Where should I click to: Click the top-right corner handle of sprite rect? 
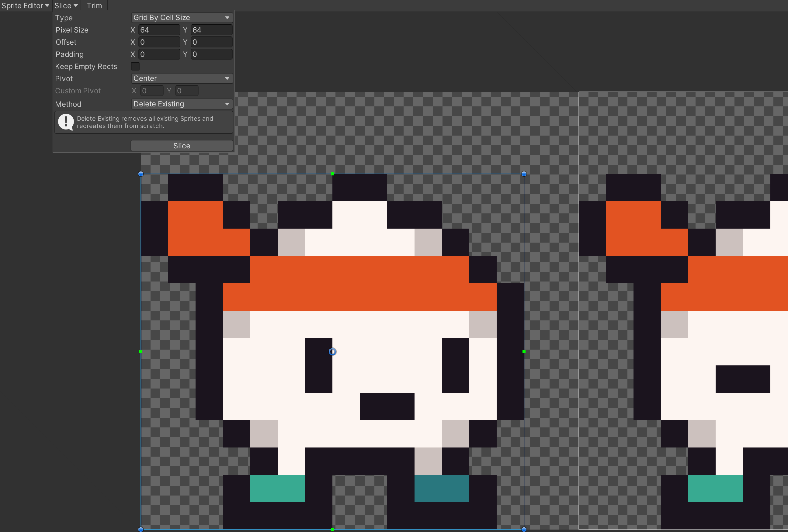524,174
